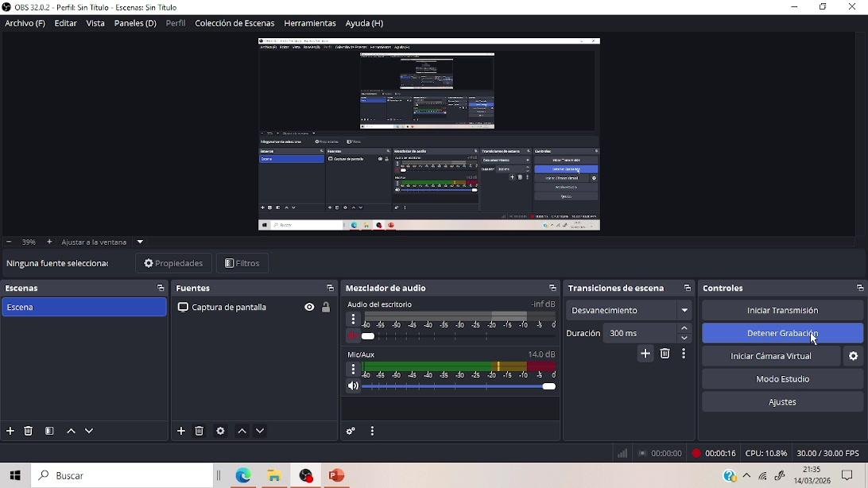Open the Herramientas menu
Screen dimensions: 868x488
tap(309, 24)
